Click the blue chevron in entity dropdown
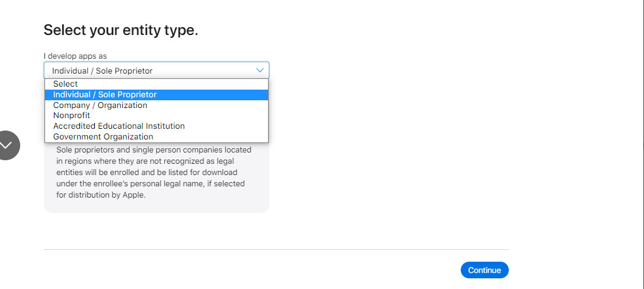Screen dimensions: 644x289 click(x=260, y=70)
